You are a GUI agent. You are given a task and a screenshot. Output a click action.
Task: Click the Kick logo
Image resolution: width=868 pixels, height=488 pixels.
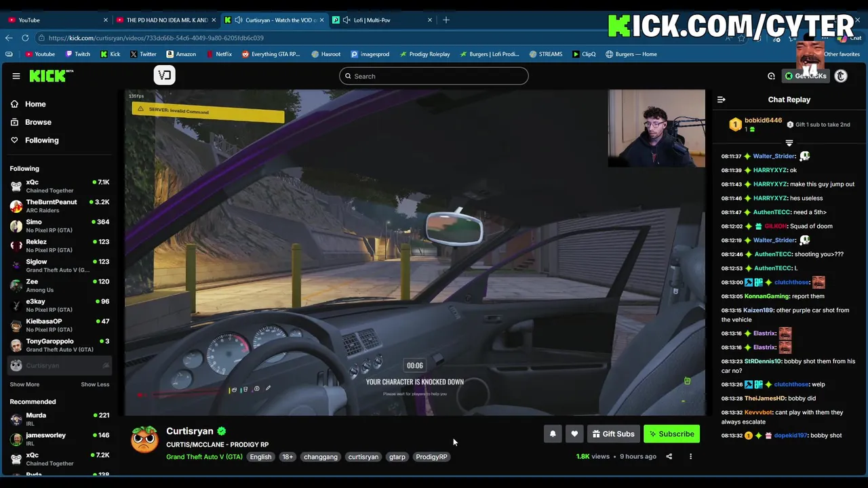coord(52,76)
